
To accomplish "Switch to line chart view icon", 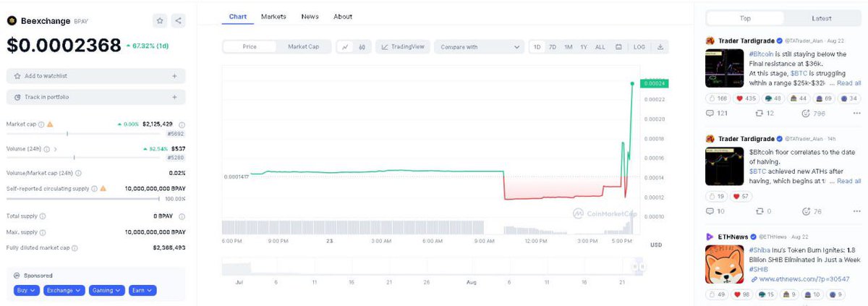I will pos(345,47).
